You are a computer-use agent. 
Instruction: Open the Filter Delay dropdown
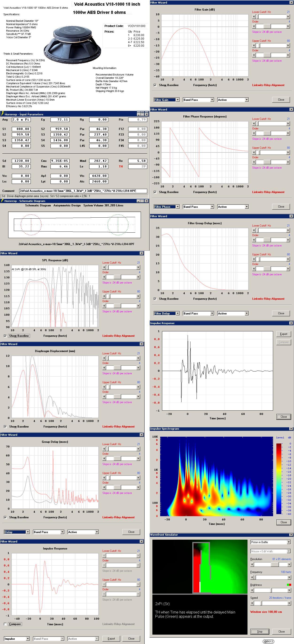(167, 314)
